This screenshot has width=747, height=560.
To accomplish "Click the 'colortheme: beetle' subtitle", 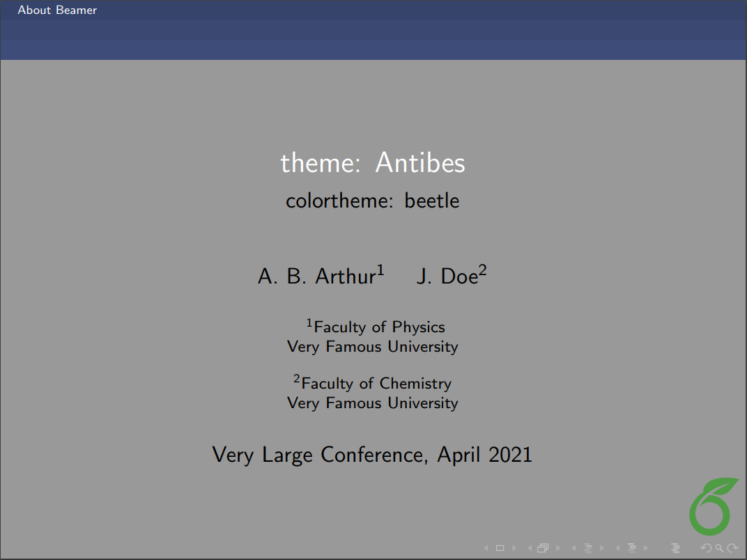I will click(372, 201).
